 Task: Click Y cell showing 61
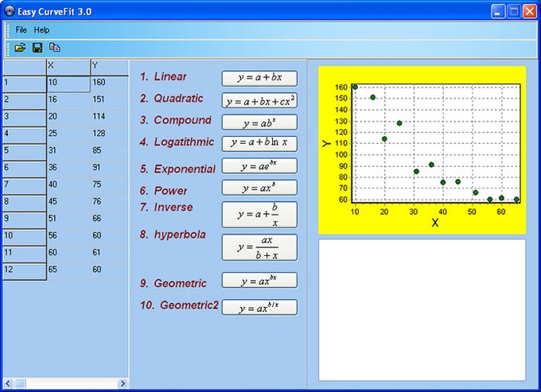pos(110,254)
